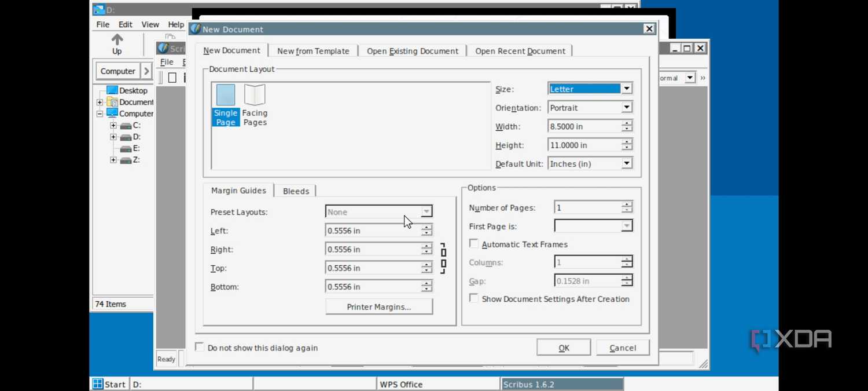This screenshot has height=391, width=868.
Task: Click the Right margin input field
Action: pyautogui.click(x=373, y=249)
